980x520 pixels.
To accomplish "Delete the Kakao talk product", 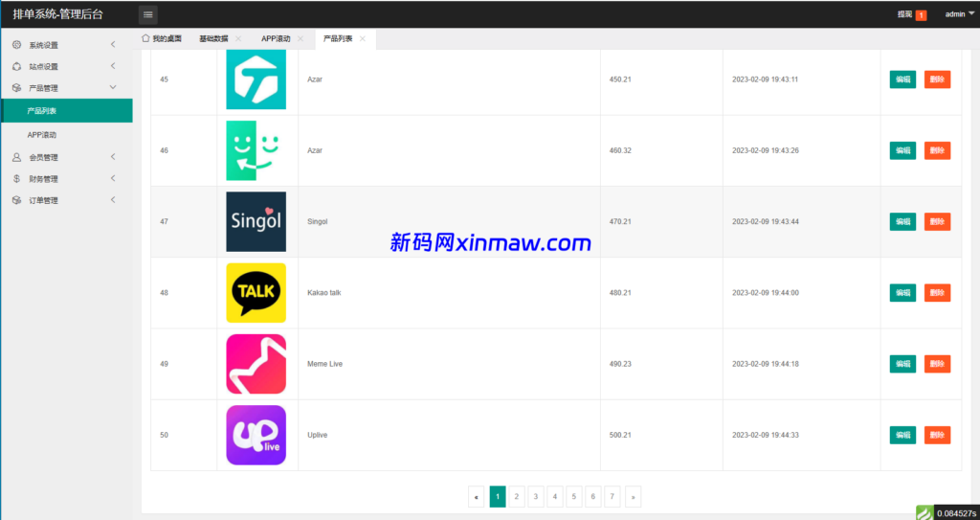I will click(x=937, y=293).
